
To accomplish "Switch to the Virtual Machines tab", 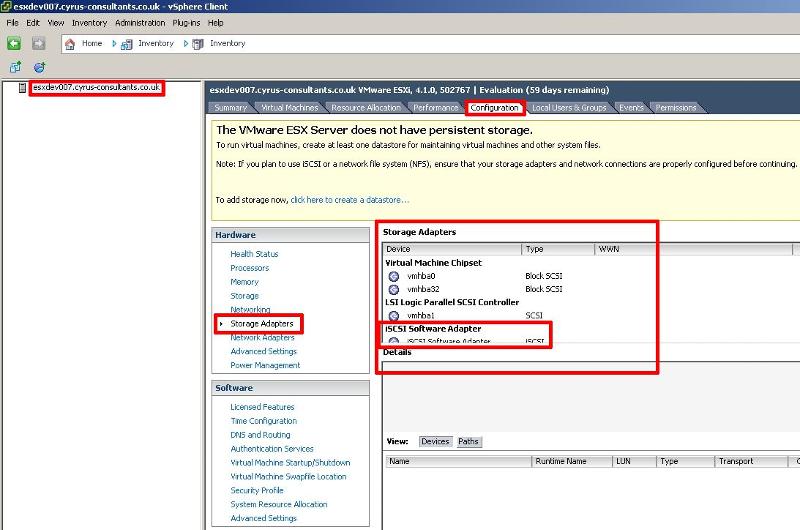I will point(289,108).
